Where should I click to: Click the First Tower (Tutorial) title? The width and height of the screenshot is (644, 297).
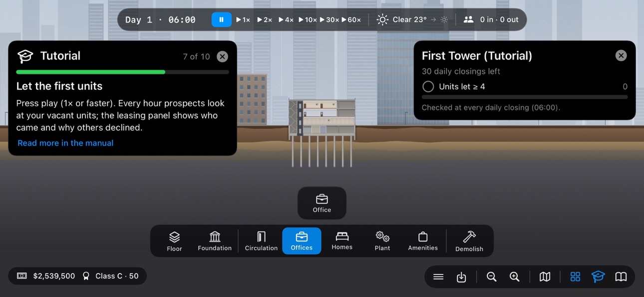(477, 55)
